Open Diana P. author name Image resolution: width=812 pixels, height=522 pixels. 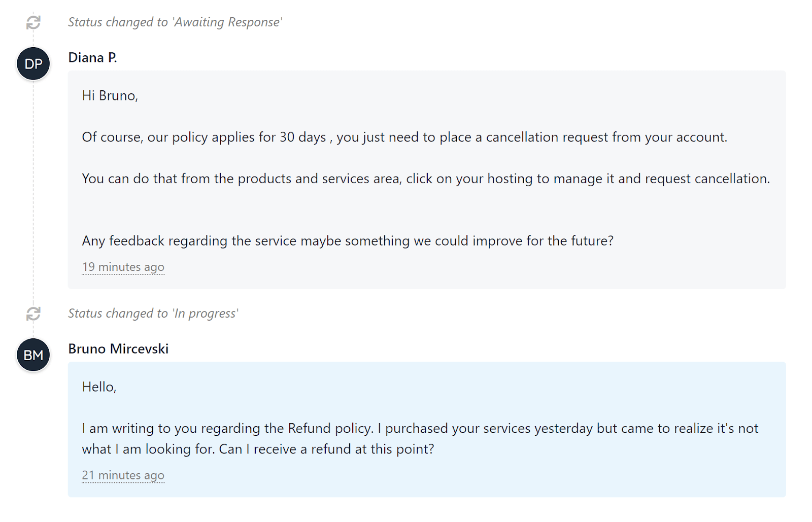pyautogui.click(x=92, y=57)
